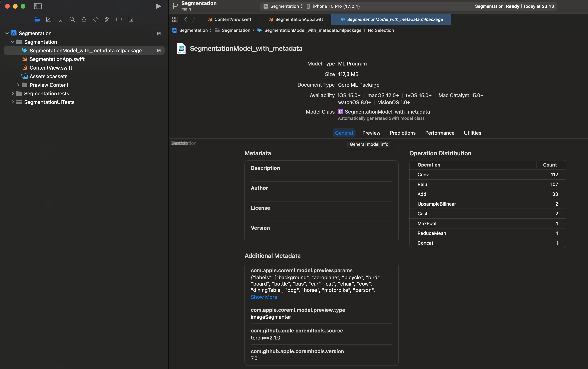Expand the SegmentationUITests folder
Image resolution: width=588 pixels, height=369 pixels.
click(x=13, y=102)
